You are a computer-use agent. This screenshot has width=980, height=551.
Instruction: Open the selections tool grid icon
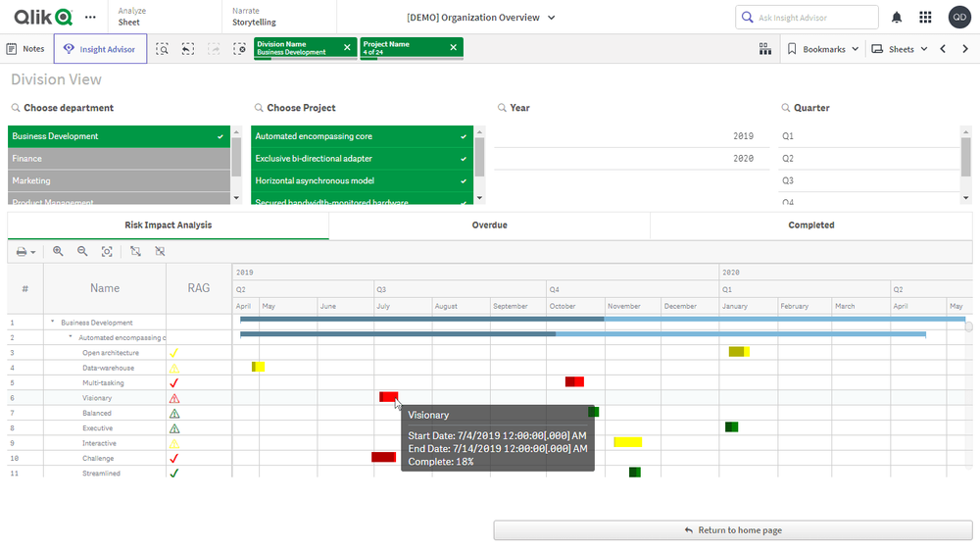(765, 49)
